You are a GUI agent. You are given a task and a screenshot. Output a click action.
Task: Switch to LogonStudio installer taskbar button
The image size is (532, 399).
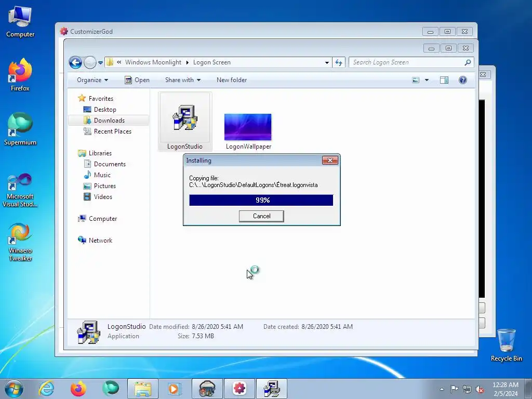271,389
